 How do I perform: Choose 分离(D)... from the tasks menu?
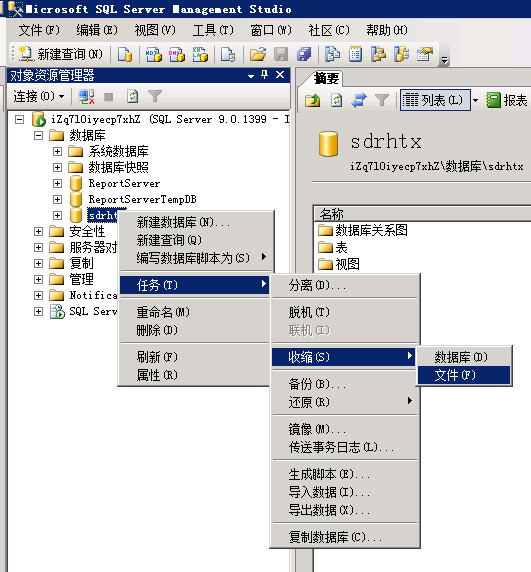point(345,285)
